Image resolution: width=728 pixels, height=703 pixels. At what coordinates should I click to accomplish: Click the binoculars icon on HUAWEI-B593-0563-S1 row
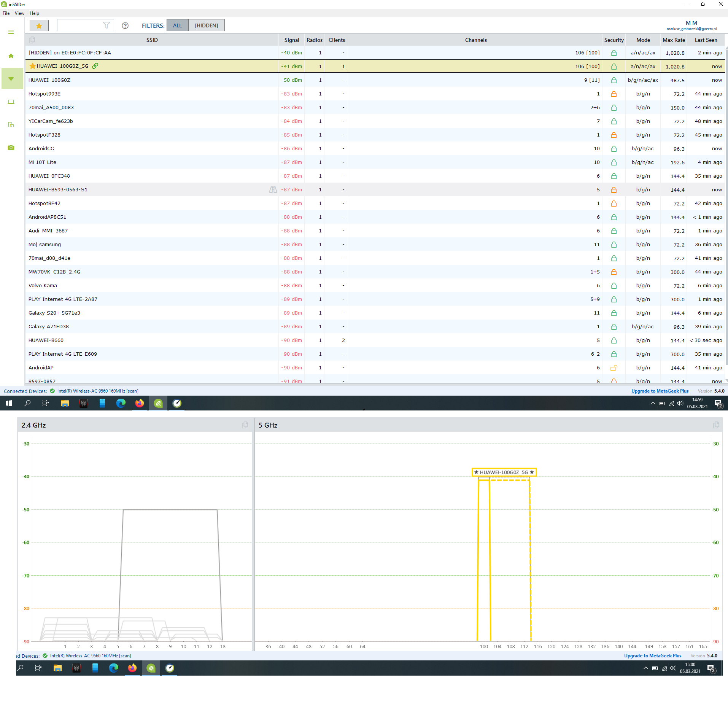pyautogui.click(x=273, y=189)
